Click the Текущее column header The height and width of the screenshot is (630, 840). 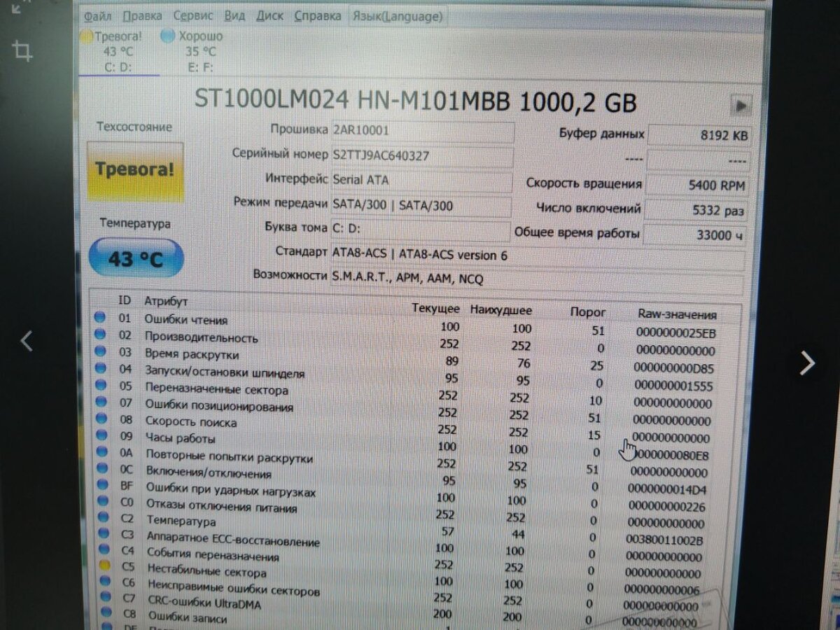(435, 309)
